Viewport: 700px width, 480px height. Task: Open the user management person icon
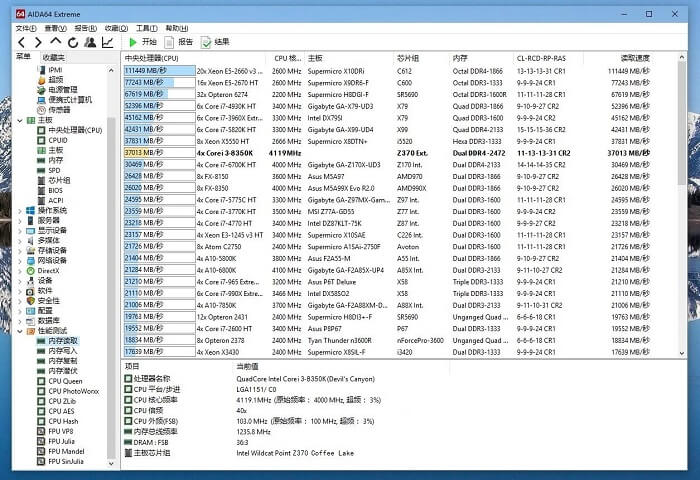(x=90, y=42)
